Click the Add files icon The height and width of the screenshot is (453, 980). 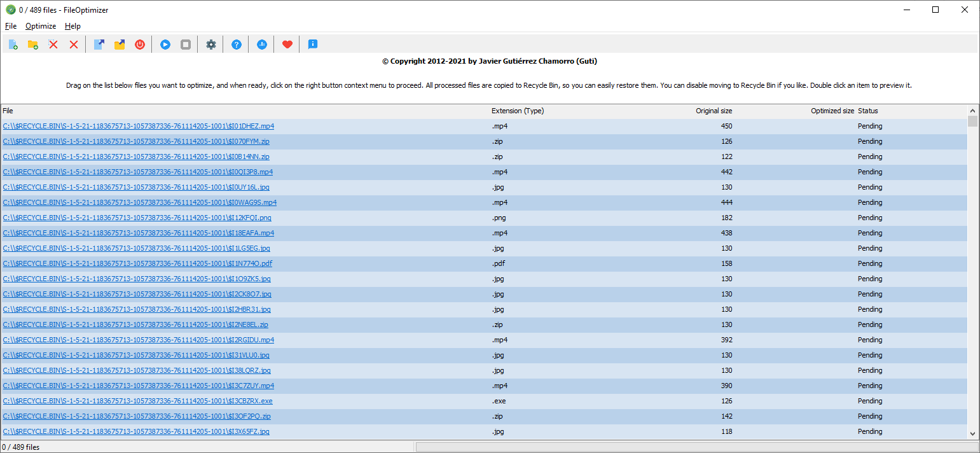point(13,45)
